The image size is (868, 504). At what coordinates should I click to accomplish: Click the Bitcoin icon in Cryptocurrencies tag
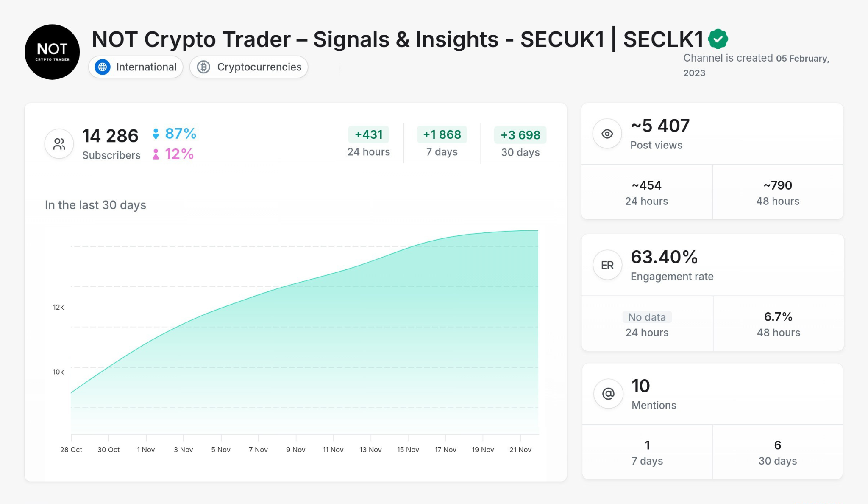204,67
